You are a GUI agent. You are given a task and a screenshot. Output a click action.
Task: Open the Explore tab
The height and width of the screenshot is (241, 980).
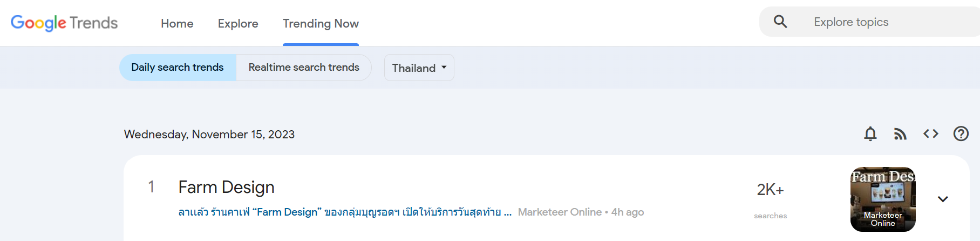238,23
